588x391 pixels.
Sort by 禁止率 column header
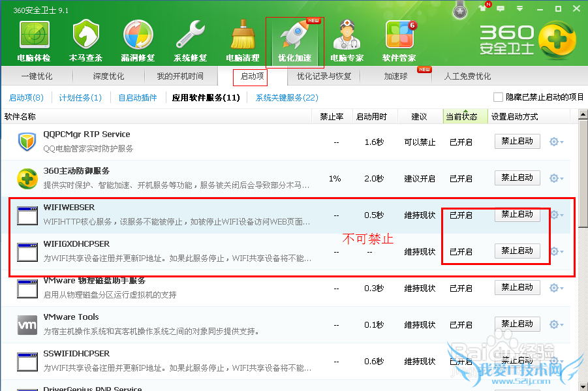332,116
